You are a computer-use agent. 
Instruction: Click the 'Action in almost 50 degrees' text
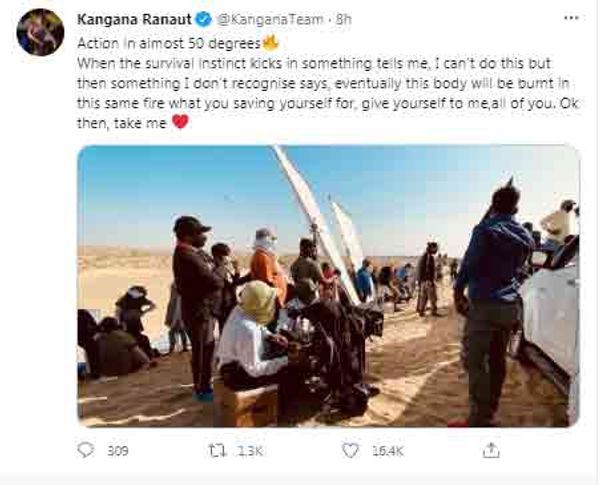coord(169,43)
